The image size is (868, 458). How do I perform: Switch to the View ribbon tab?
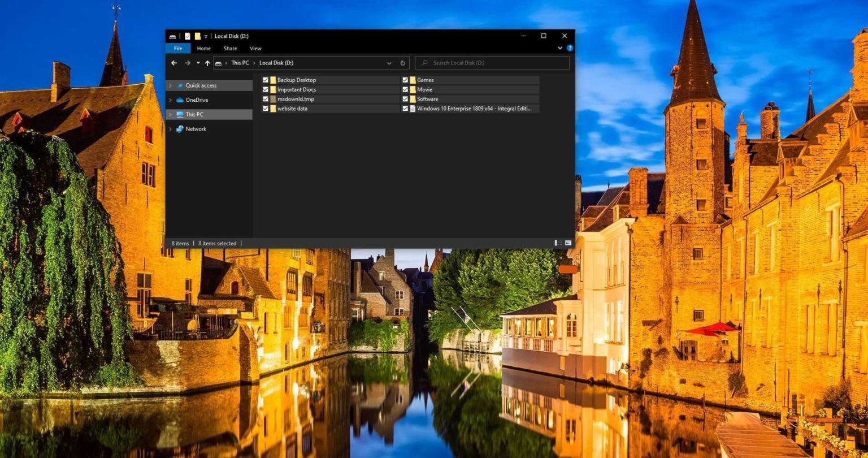(x=255, y=49)
